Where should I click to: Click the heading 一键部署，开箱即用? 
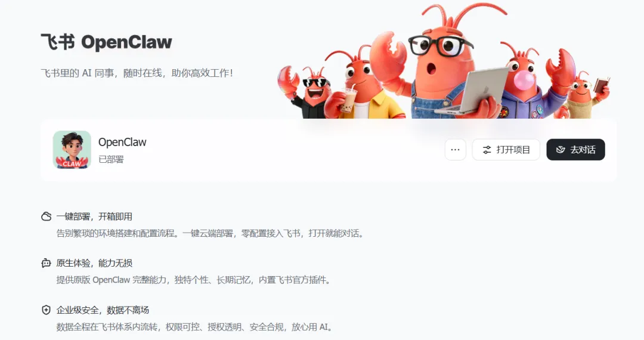click(94, 217)
